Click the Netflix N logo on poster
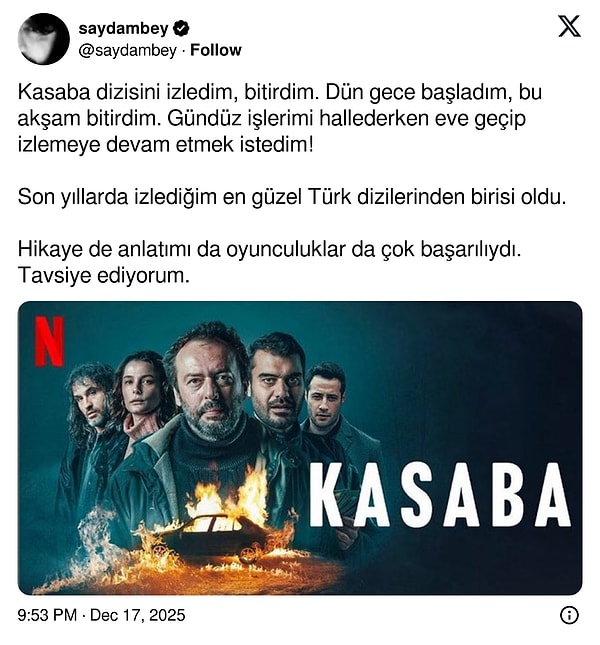 pos(49,341)
